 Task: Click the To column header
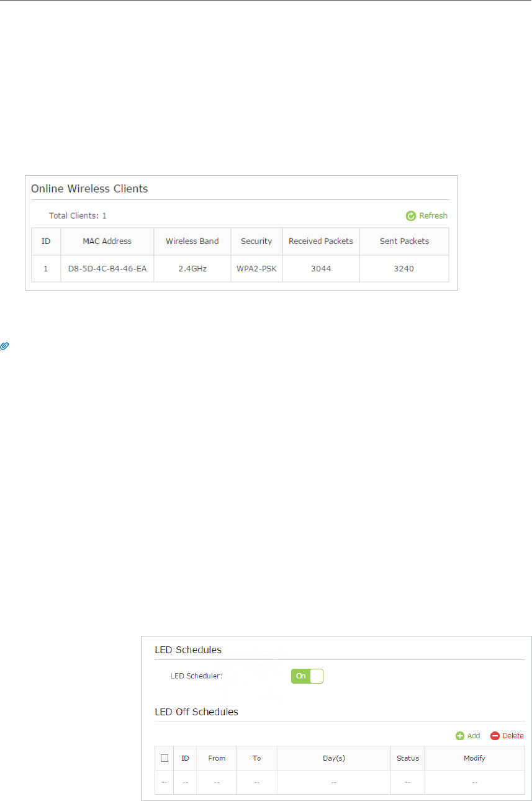point(256,758)
